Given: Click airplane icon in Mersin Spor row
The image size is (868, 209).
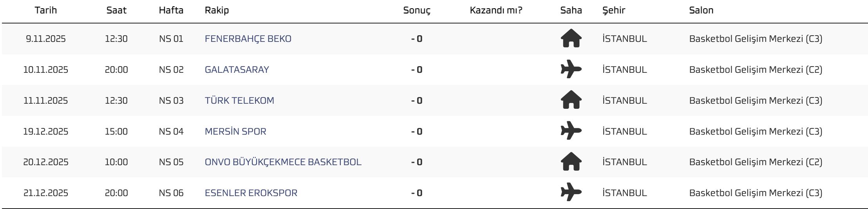Looking at the screenshot, I should [571, 131].
